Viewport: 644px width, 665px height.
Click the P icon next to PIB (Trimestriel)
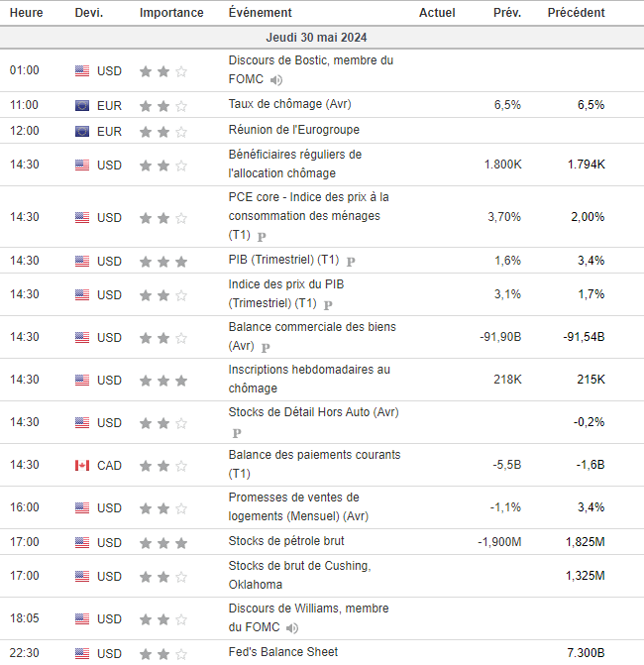pyautogui.click(x=351, y=261)
